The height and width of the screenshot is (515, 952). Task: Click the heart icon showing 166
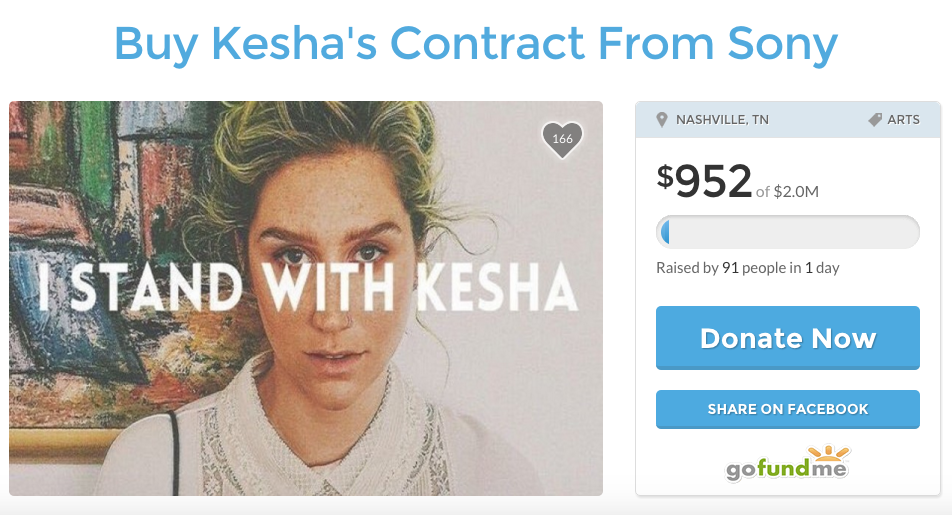(x=562, y=140)
